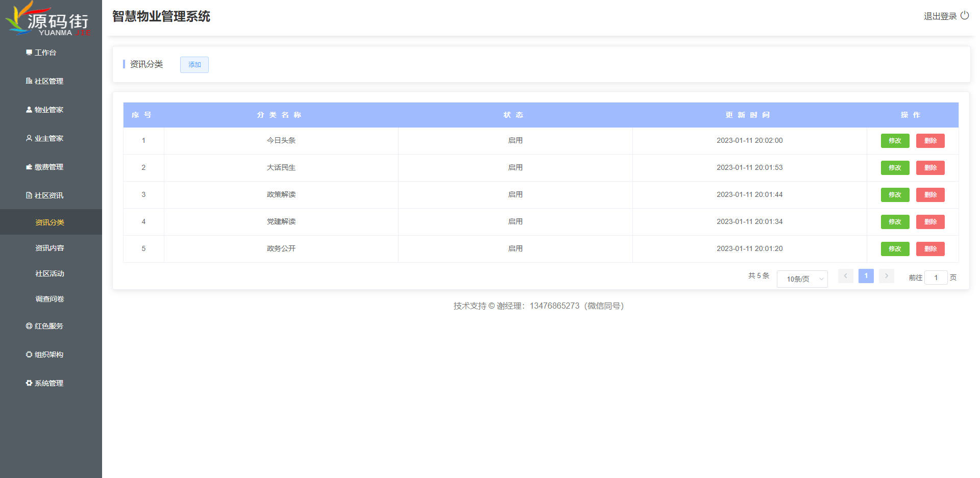Select the 调查问卷 submenu item
The width and height of the screenshot is (980, 478).
coord(50,299)
